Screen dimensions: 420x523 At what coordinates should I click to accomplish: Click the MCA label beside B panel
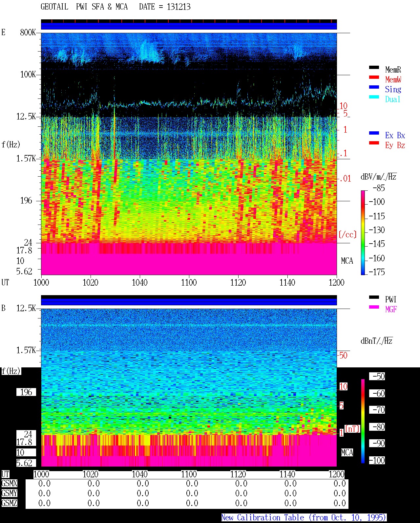coord(347,453)
